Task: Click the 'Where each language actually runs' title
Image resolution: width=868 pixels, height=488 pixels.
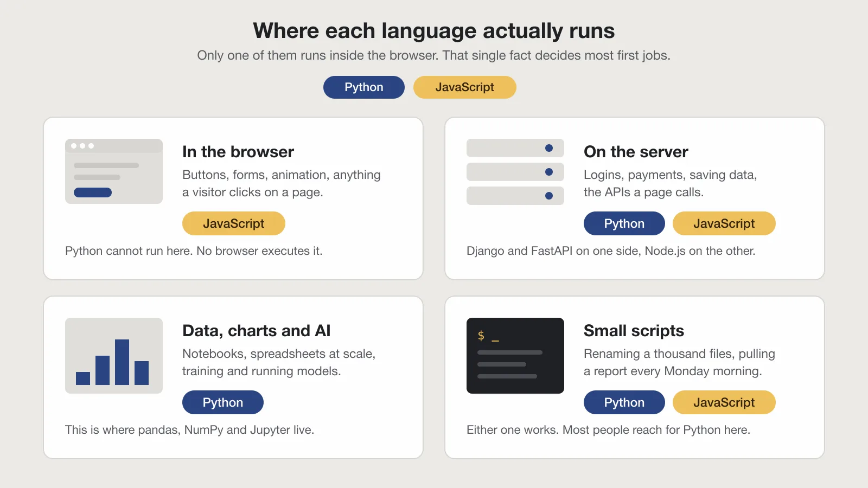Action: pos(434,31)
